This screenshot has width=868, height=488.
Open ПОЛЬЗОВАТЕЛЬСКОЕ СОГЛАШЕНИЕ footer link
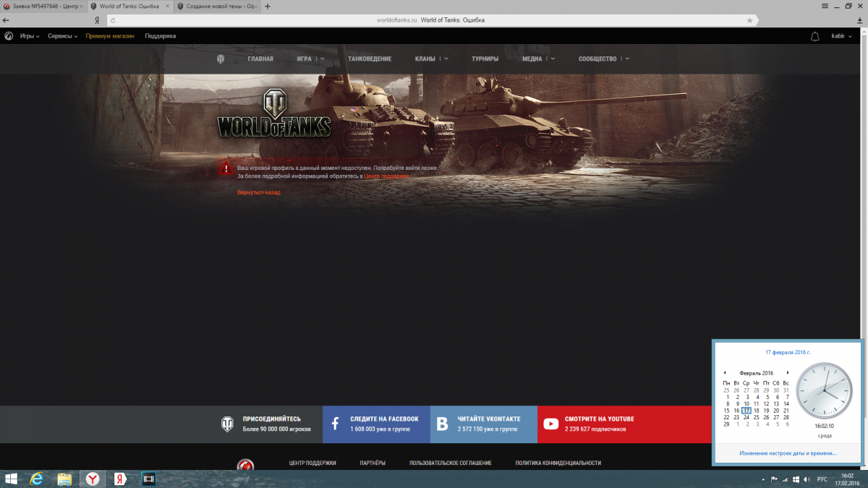(451, 463)
